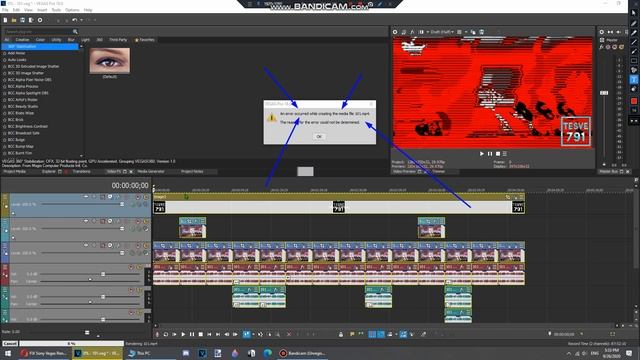Solo the first video track

pos(146,197)
